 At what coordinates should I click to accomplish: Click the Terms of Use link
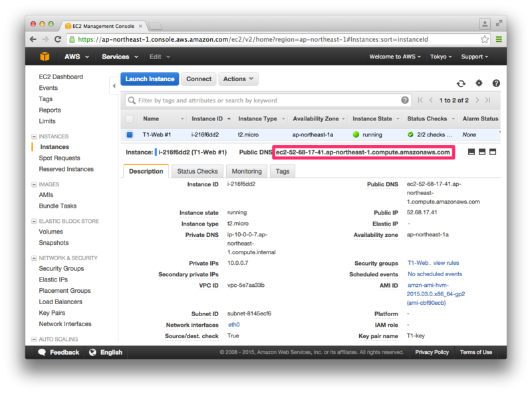(x=475, y=352)
